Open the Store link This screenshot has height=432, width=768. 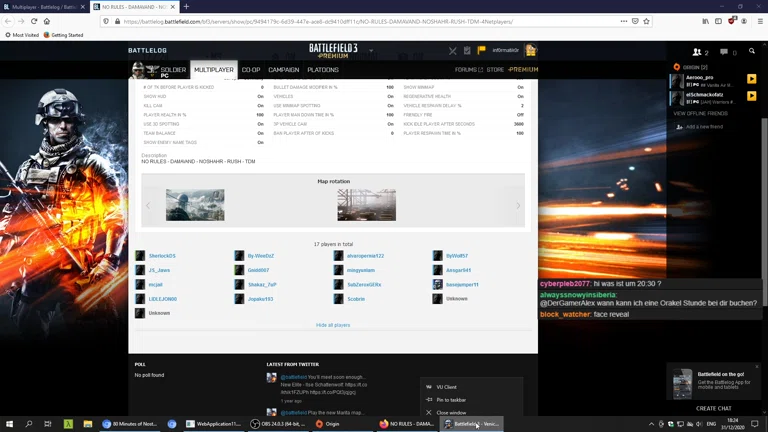(x=495, y=70)
